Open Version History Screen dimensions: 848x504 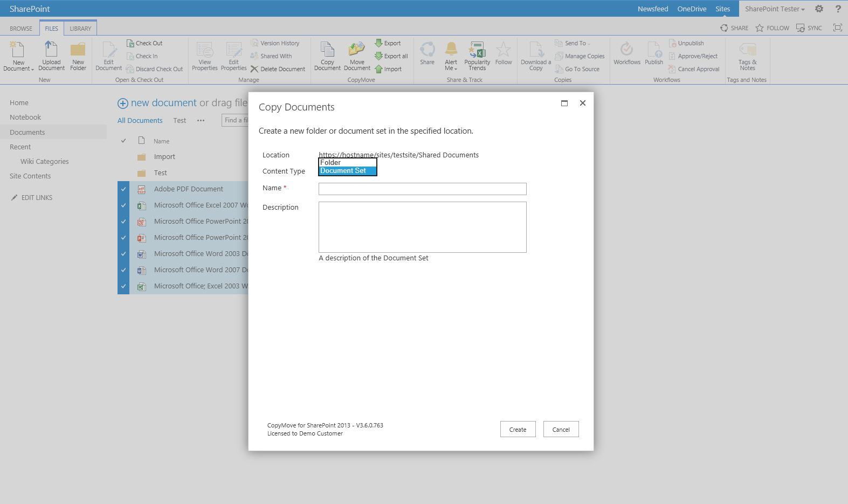click(x=275, y=43)
